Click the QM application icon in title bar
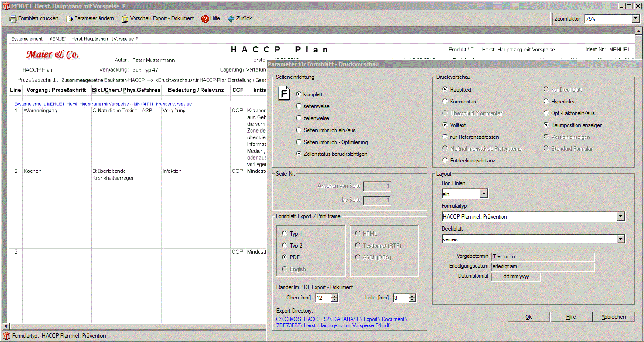 (6, 6)
